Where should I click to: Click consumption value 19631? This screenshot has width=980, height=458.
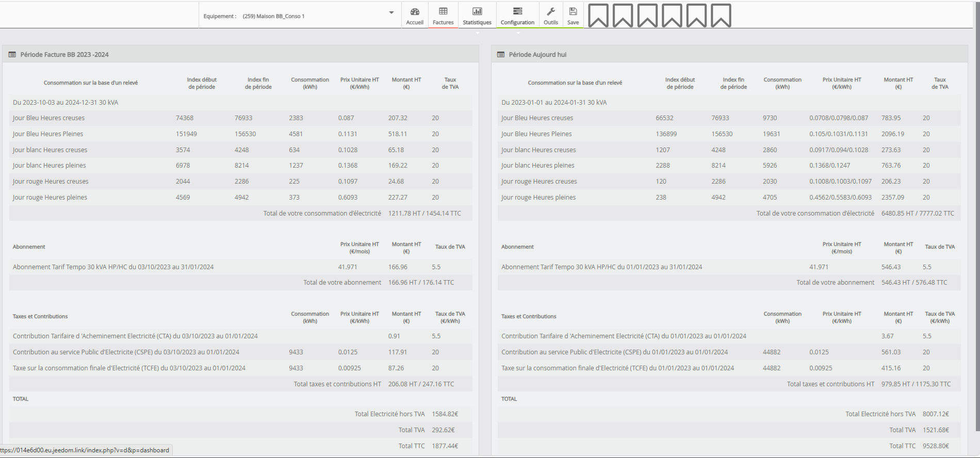coord(772,134)
